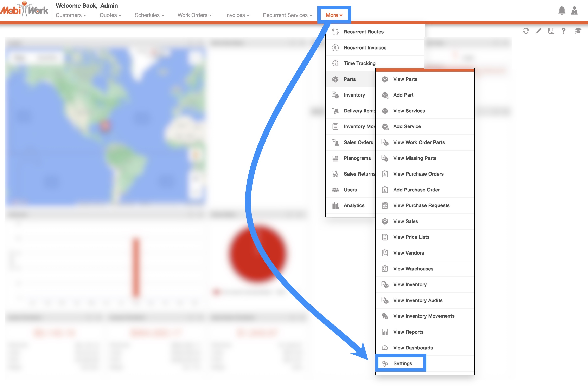Open the help question mark icon
The image size is (588, 387).
pos(563,31)
